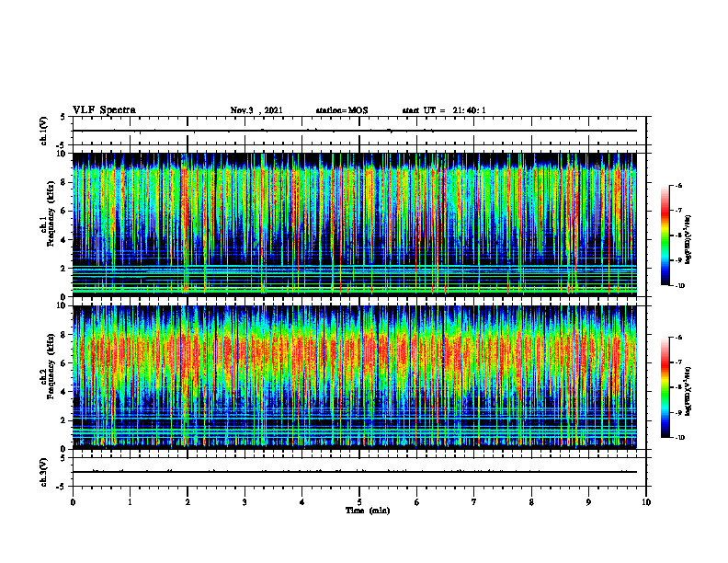Click time axis tick label "1"
The width and height of the screenshot is (728, 563).
point(130,502)
